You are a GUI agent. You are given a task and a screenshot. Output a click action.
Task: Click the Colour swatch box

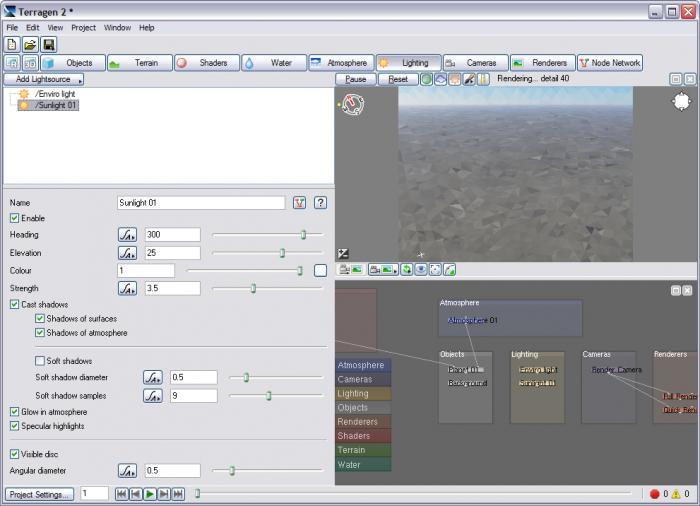click(320, 271)
